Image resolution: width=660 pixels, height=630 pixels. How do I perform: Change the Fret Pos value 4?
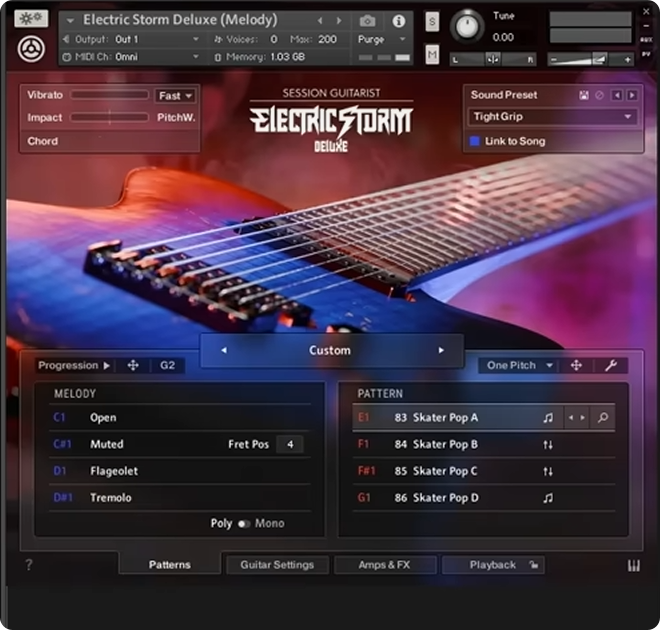290,444
